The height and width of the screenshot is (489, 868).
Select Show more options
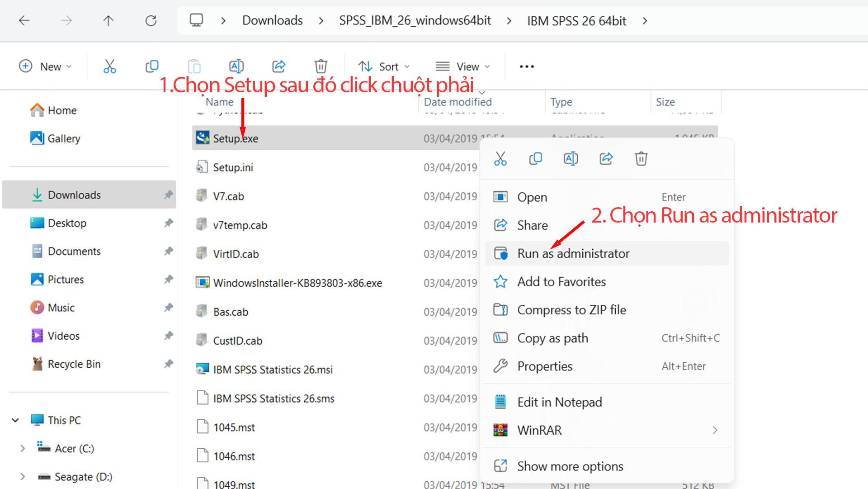[x=607, y=466]
